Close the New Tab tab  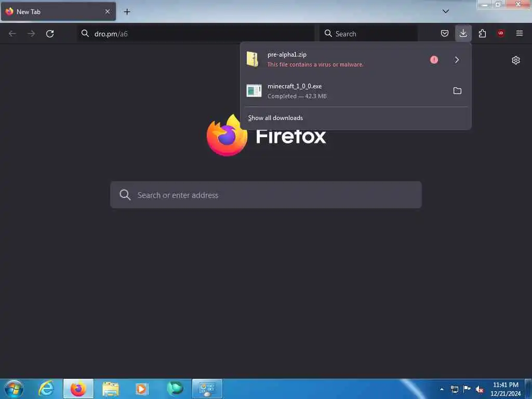(x=107, y=11)
